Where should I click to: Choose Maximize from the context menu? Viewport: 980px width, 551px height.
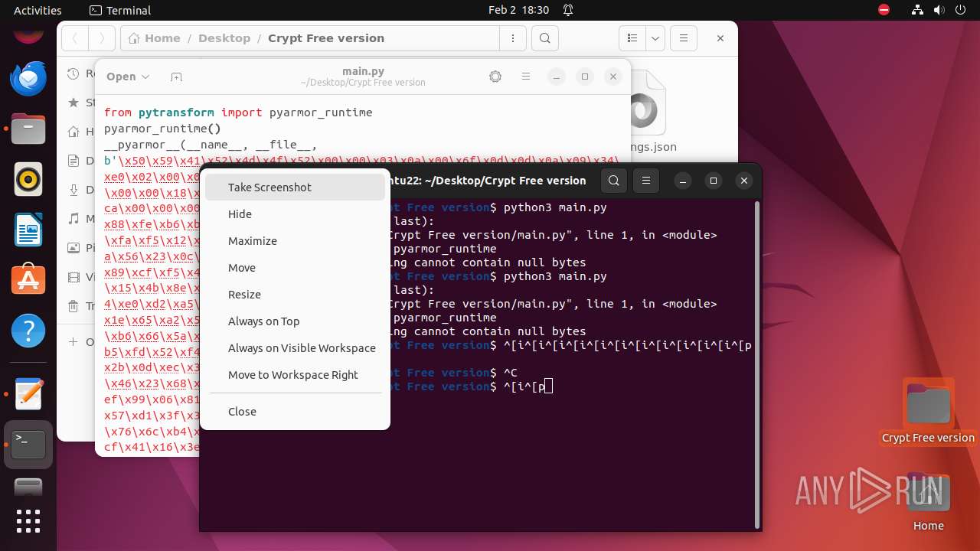[295, 241]
